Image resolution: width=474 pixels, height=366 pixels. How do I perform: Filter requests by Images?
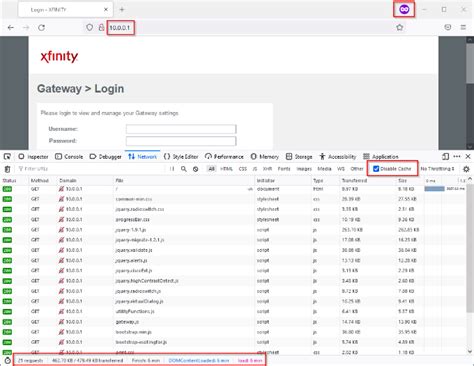304,169
